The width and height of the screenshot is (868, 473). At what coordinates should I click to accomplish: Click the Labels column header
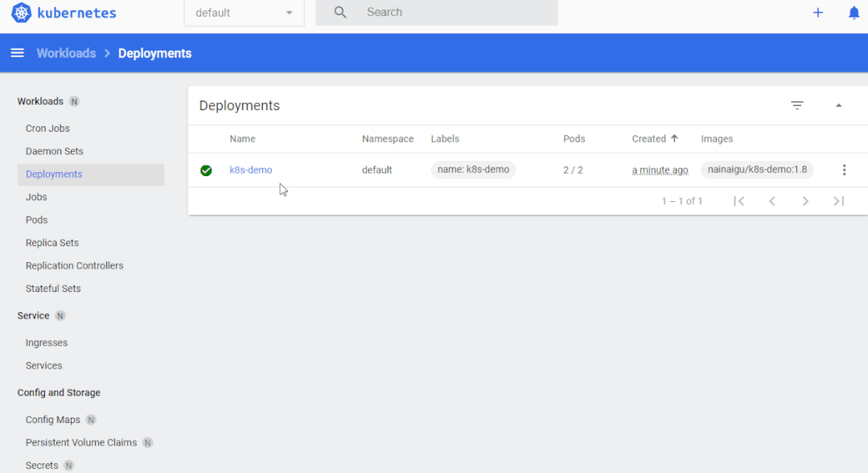[x=445, y=139]
